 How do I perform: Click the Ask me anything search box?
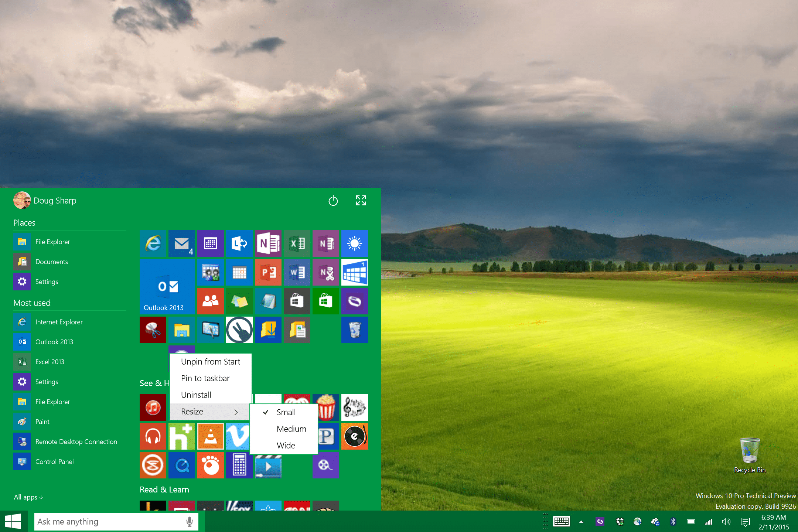116,522
